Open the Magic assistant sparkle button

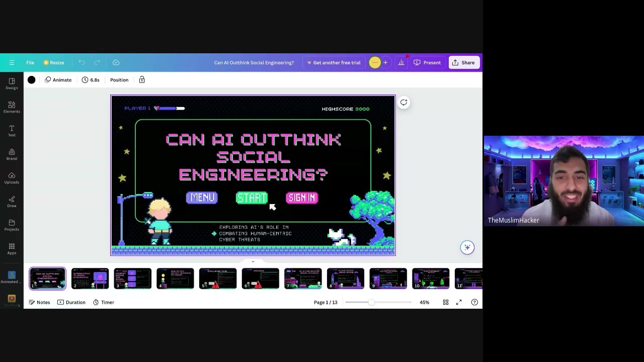(x=467, y=247)
